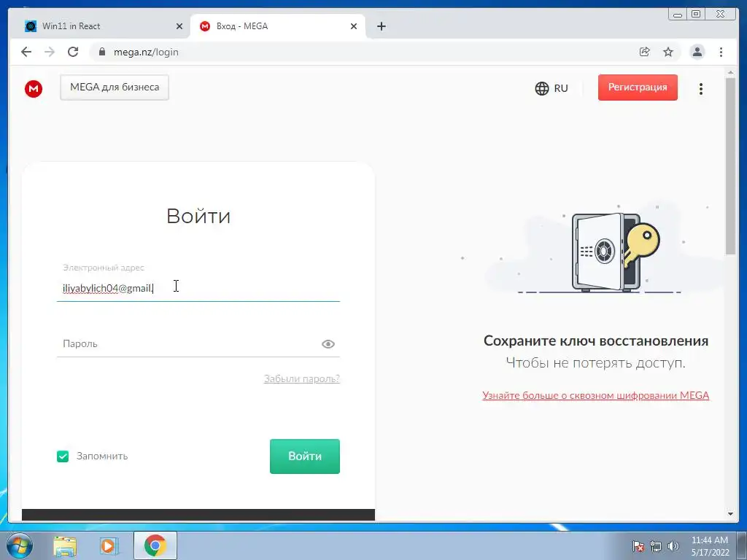Click the Сохраните ключ восстановления heading
The height and width of the screenshot is (560, 747).
tap(595, 341)
